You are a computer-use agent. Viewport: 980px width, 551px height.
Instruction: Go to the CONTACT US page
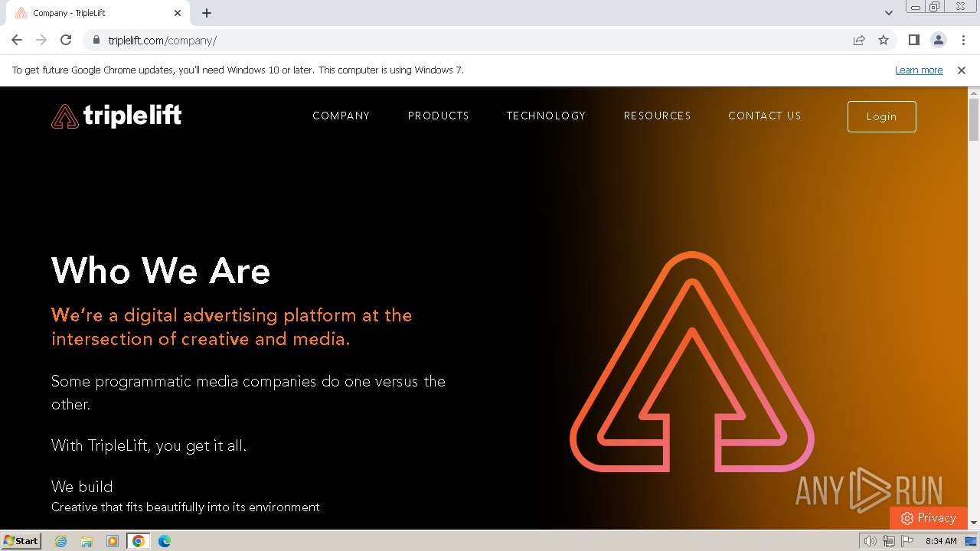(x=765, y=116)
